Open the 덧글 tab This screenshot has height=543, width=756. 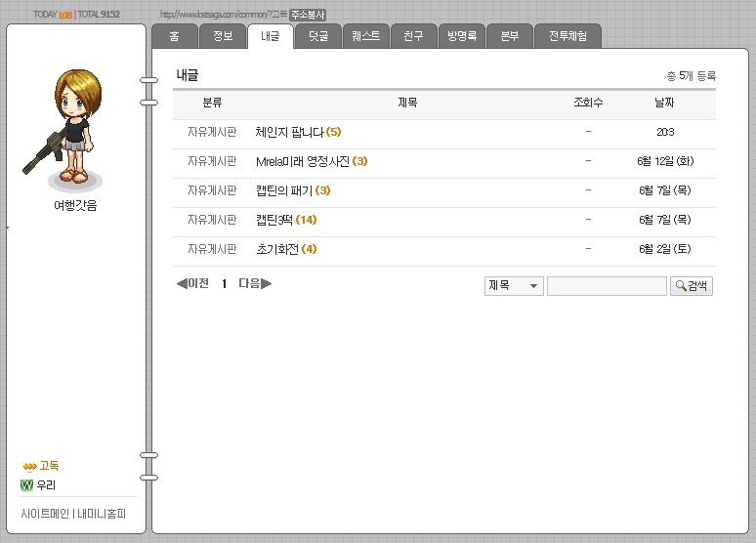pos(318,36)
